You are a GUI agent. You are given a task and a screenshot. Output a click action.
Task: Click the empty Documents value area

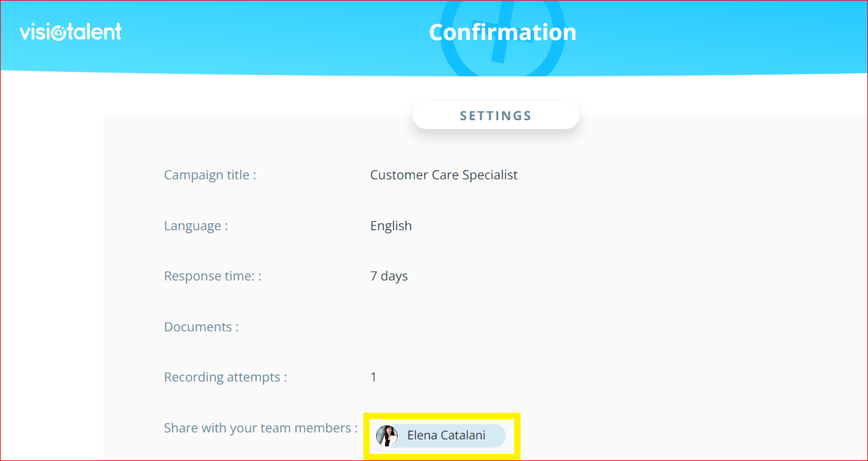point(445,327)
